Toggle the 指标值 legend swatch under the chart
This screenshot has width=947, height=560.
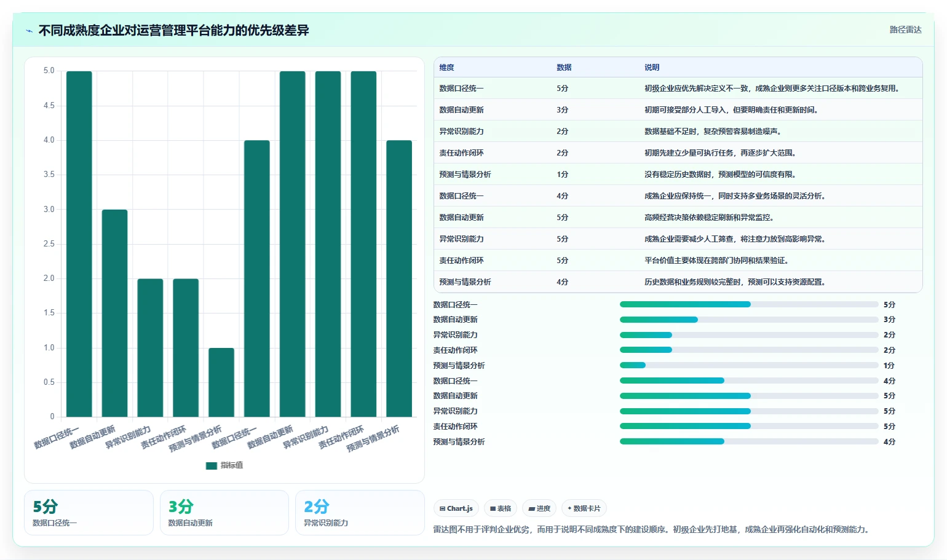[x=211, y=465]
